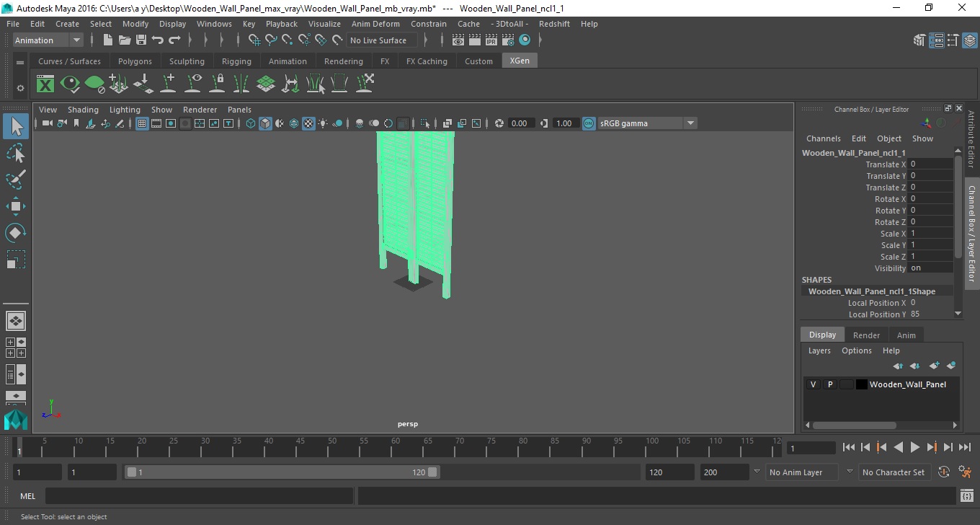Click the new scene file icon
The height and width of the screenshot is (525, 980).
pyautogui.click(x=108, y=40)
